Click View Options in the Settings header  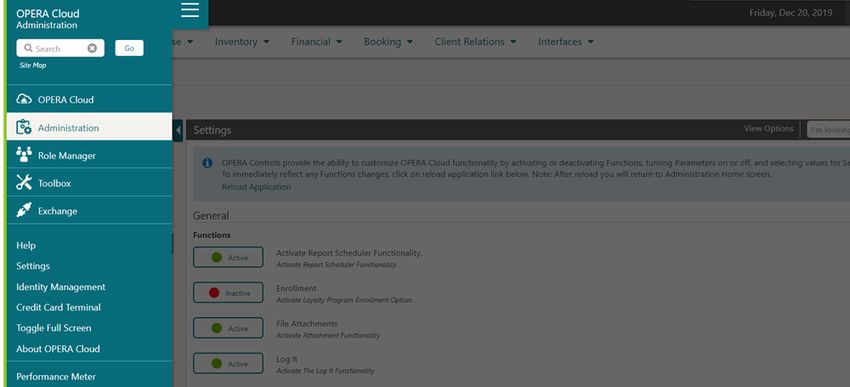768,128
